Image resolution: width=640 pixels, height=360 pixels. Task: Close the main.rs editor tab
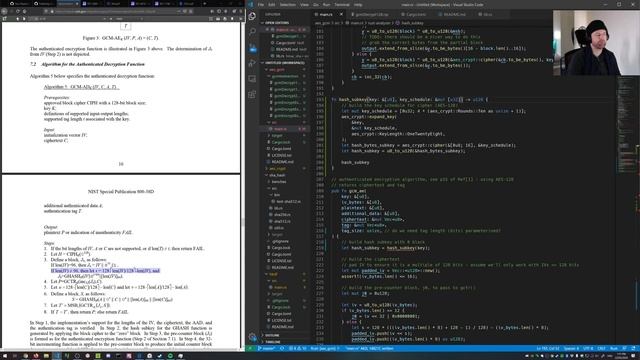coord(341,14)
